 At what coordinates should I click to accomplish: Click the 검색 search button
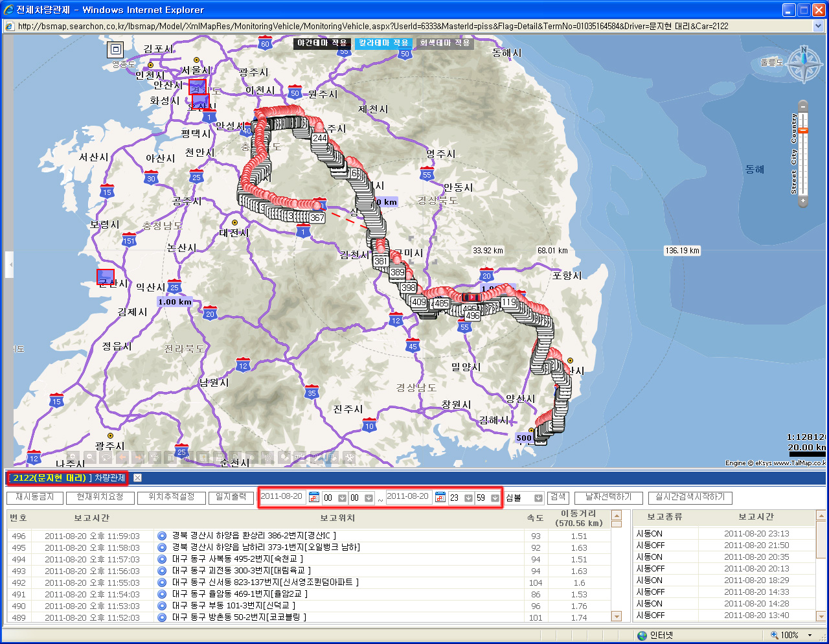tap(558, 497)
